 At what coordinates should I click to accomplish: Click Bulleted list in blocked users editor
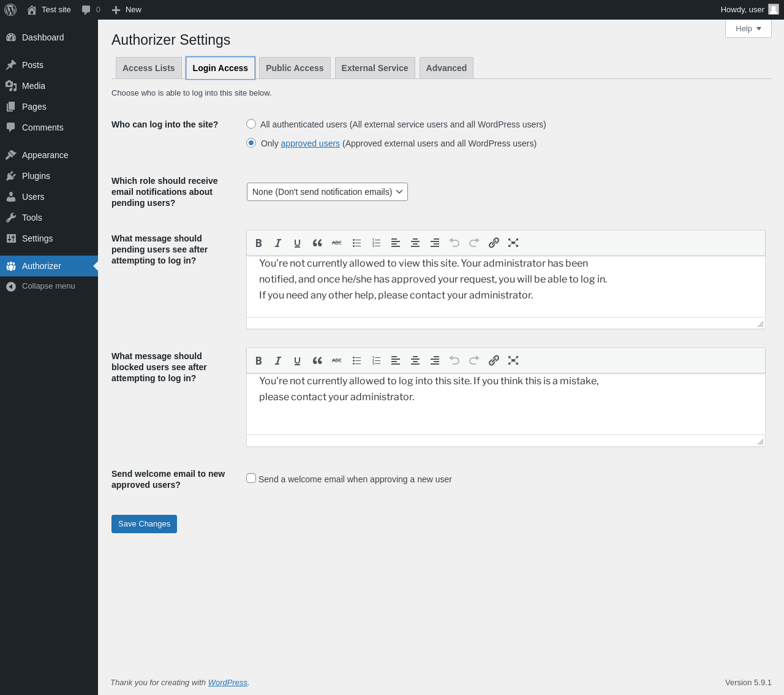point(356,361)
